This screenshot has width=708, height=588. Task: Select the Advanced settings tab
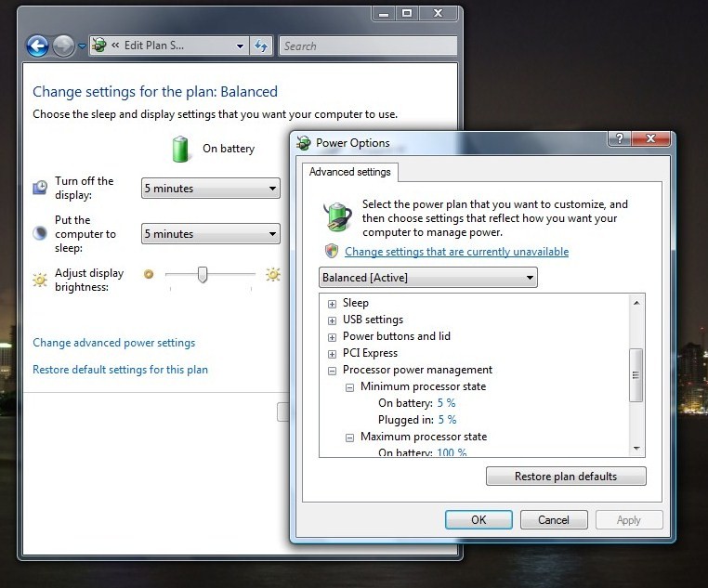pos(350,172)
